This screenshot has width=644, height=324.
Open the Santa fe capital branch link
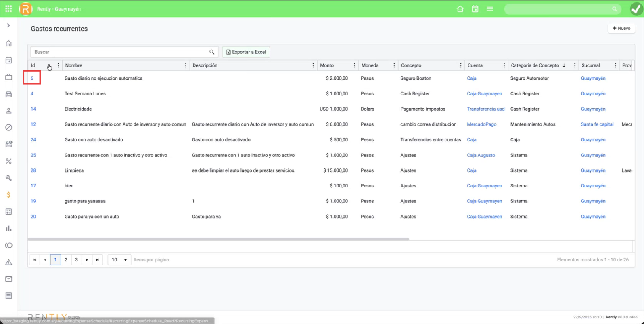point(597,124)
